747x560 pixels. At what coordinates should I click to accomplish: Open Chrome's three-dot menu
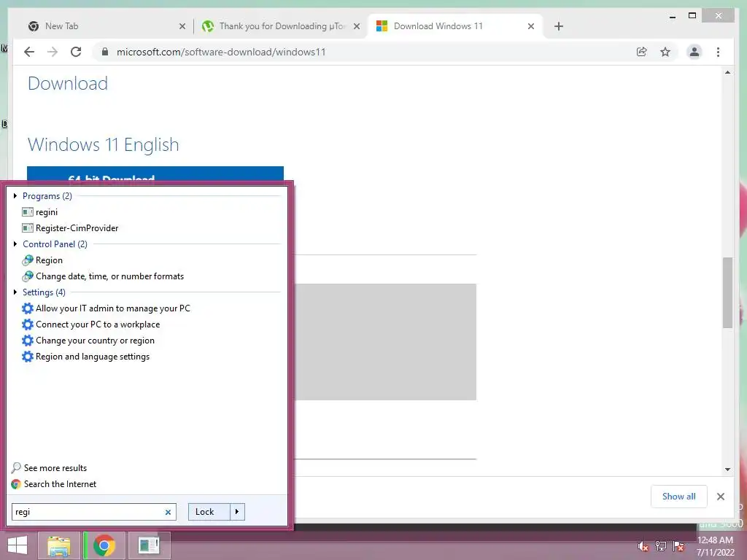[718, 52]
